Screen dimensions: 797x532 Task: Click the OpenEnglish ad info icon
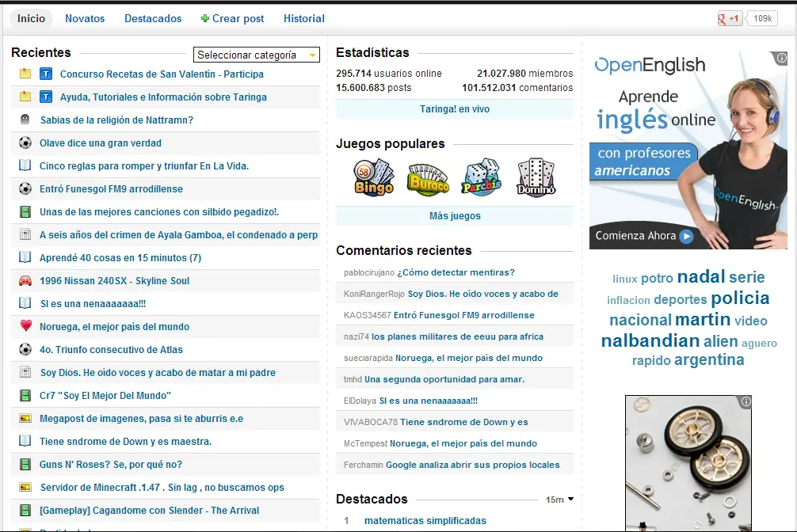click(781, 58)
